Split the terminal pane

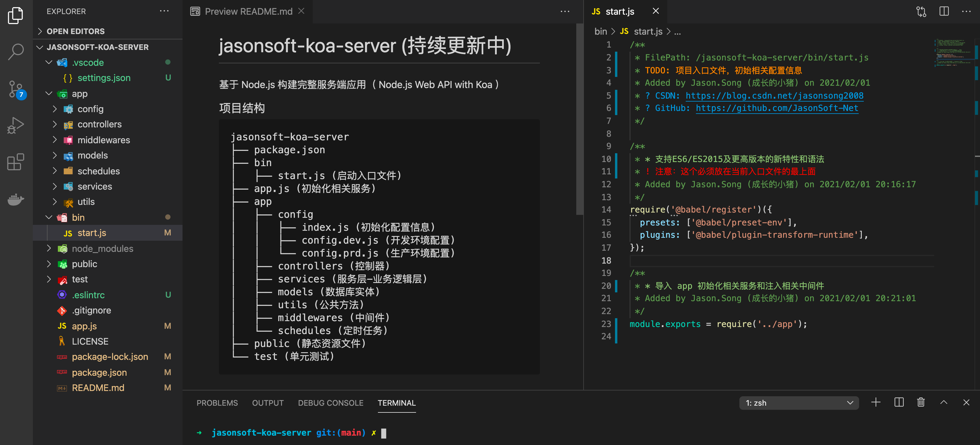[x=899, y=402]
